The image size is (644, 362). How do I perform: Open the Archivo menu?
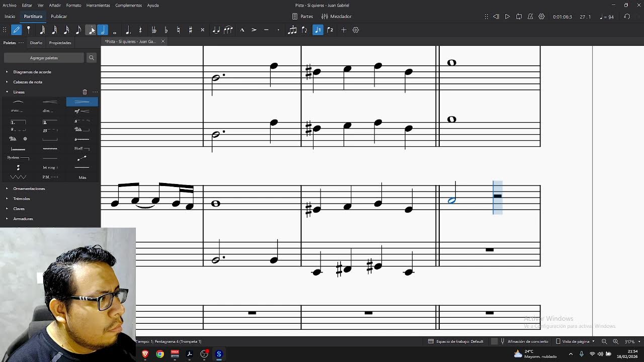click(10, 5)
